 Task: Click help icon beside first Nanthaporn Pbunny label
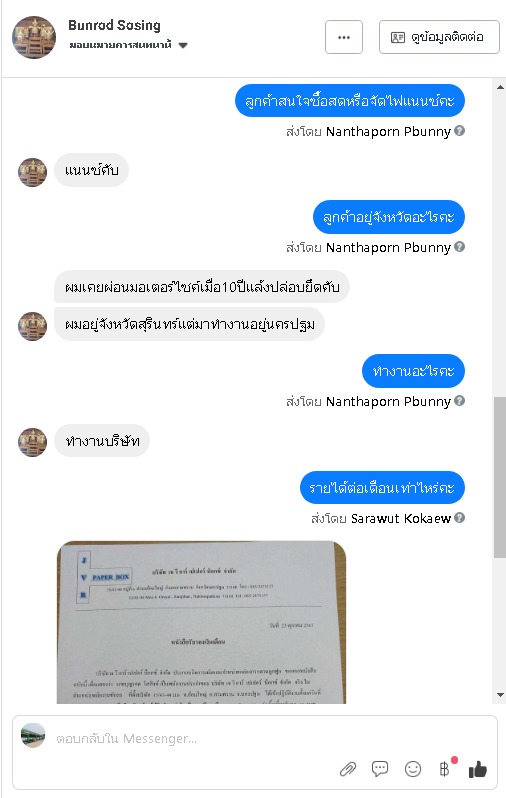click(x=460, y=131)
